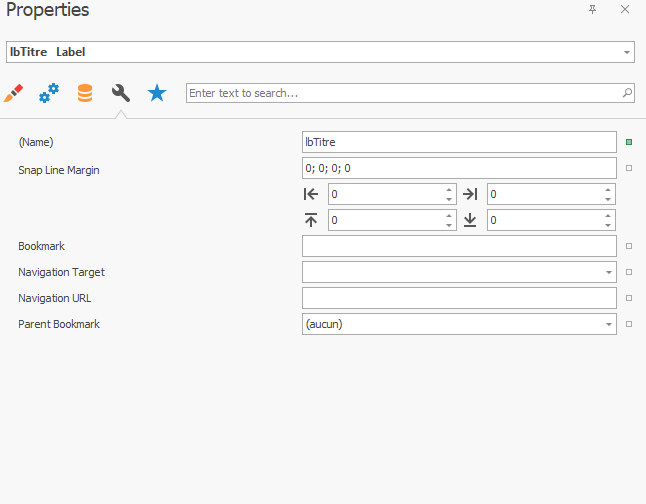646x504 pixels.
Task: Click the Snap Line Margin property marker
Action: [629, 168]
